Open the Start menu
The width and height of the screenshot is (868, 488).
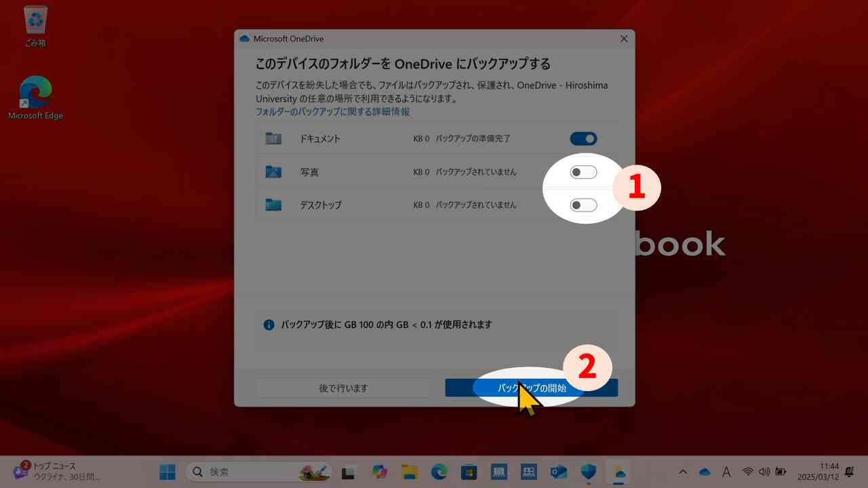pos(167,471)
